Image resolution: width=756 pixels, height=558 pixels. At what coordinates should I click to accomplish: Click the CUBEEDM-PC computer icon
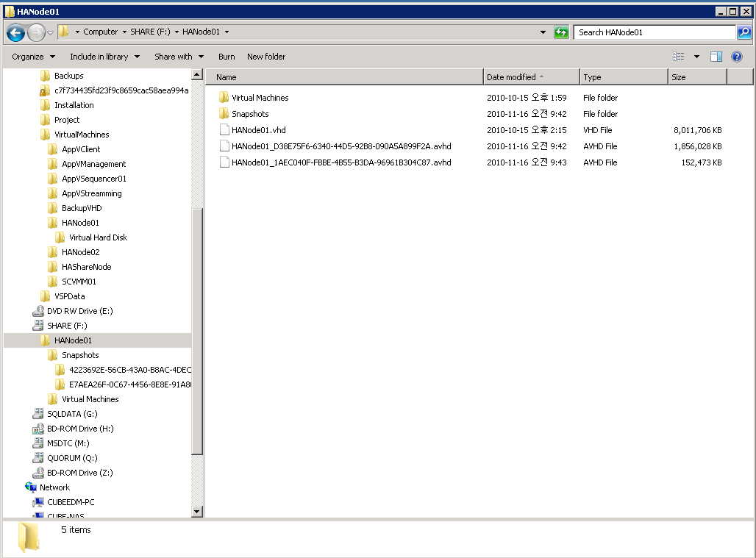[38, 502]
